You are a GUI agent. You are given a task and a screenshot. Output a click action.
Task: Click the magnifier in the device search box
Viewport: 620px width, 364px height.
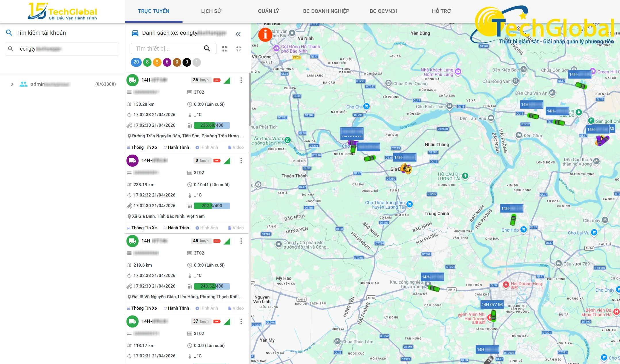[207, 49]
